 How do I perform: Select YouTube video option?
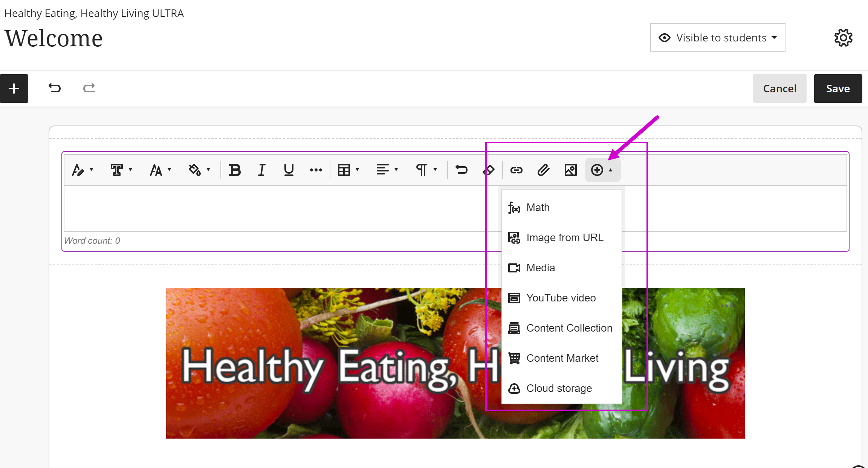pos(562,298)
